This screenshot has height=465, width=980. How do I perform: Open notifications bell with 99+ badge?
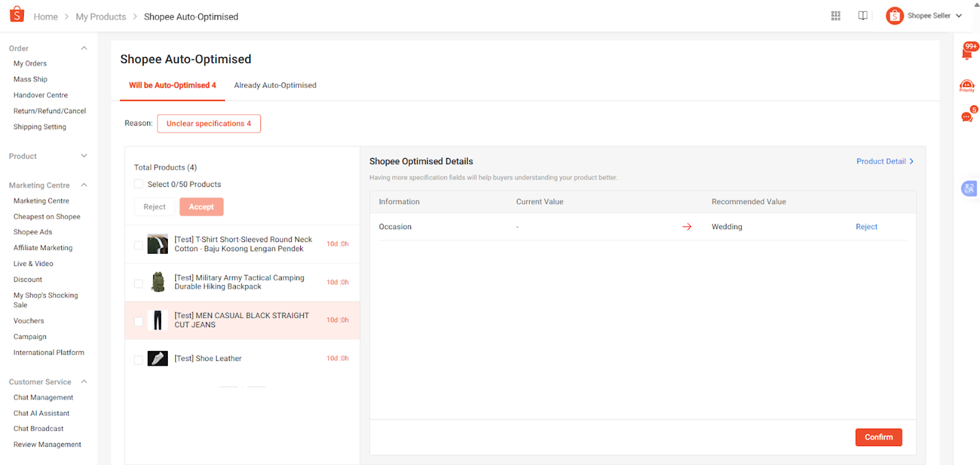coord(967,54)
